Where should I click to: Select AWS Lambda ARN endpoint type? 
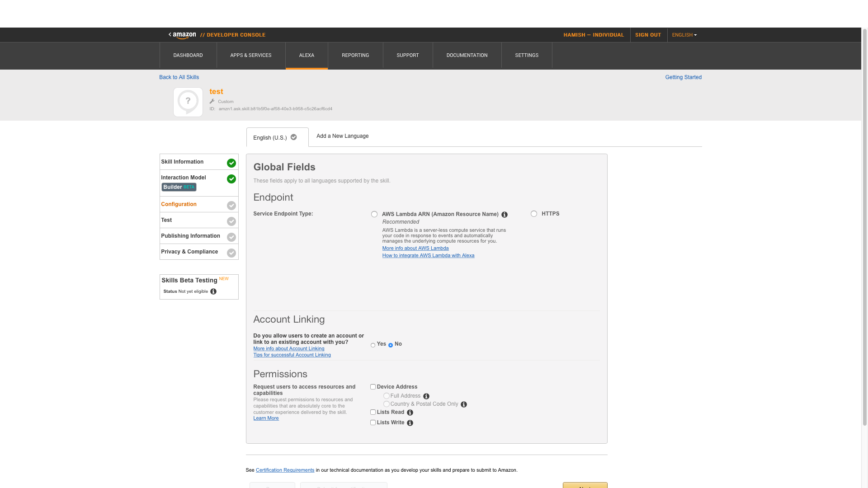point(374,214)
